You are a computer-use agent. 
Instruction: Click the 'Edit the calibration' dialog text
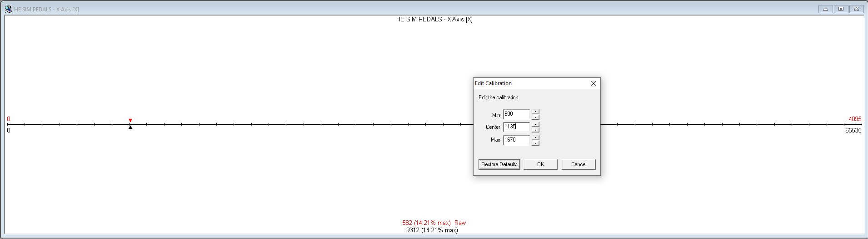coord(498,97)
